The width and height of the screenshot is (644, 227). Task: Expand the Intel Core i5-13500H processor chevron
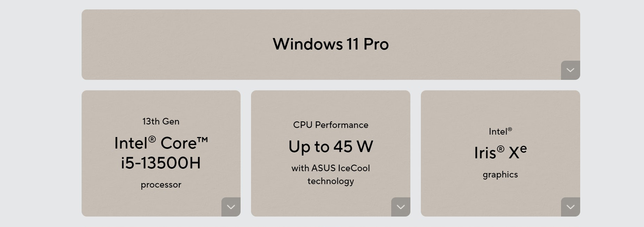pos(231,207)
